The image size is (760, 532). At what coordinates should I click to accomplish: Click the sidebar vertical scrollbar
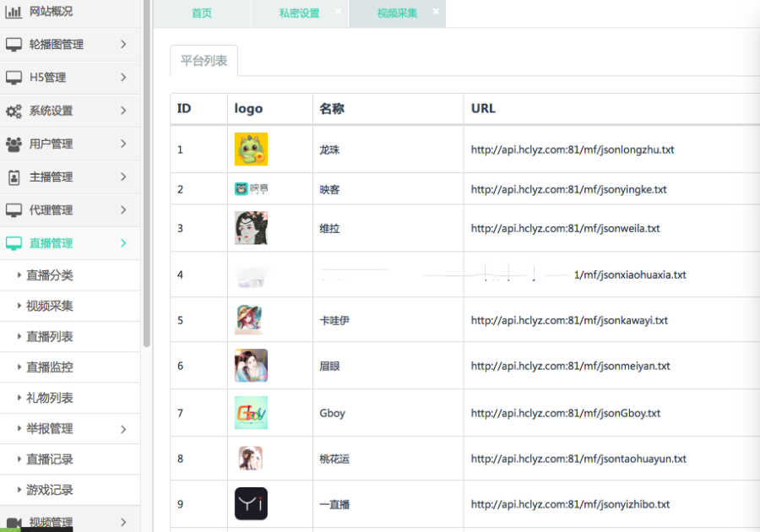coord(147,169)
